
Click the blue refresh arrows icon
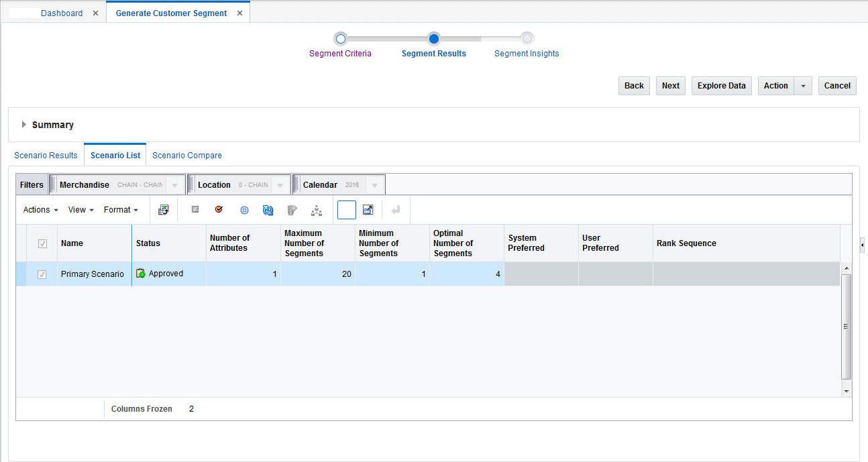[x=268, y=210]
